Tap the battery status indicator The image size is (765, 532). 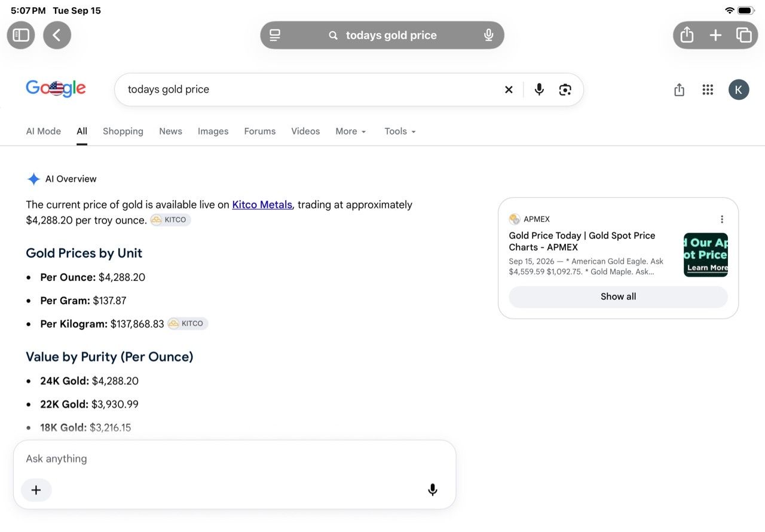746,11
